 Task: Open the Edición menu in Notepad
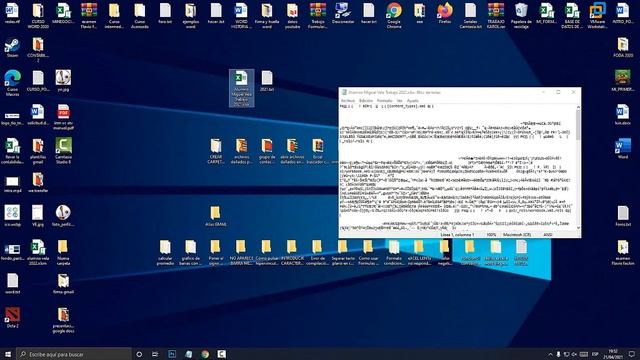(366, 100)
